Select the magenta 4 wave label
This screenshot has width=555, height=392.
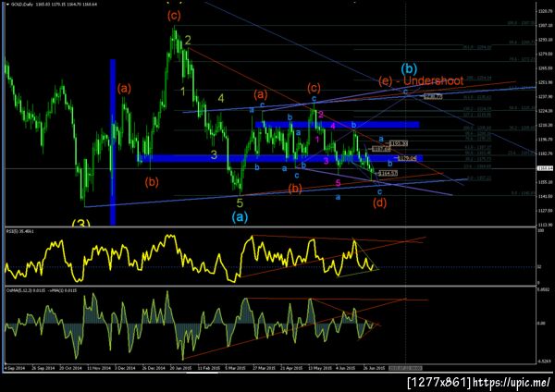pyautogui.click(x=333, y=126)
